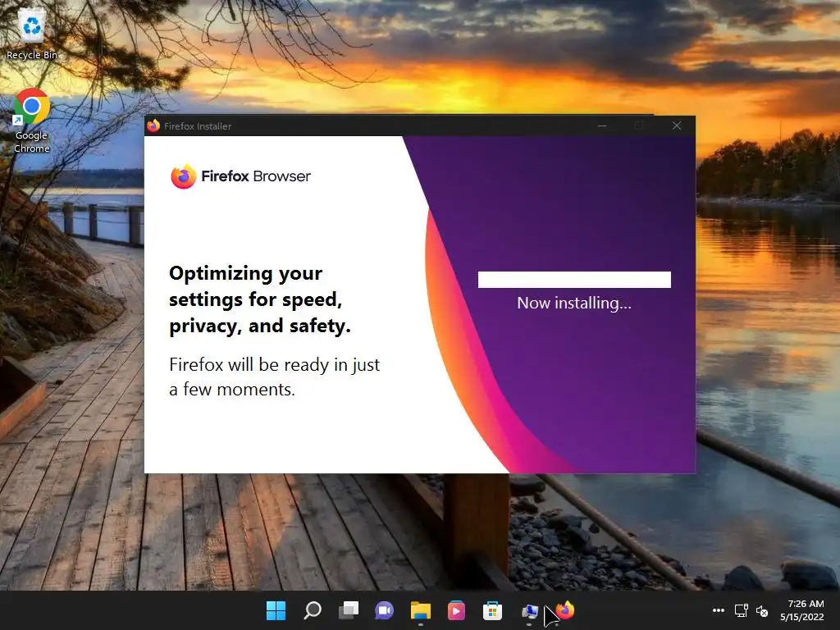Open File Explorer from the taskbar

421,610
